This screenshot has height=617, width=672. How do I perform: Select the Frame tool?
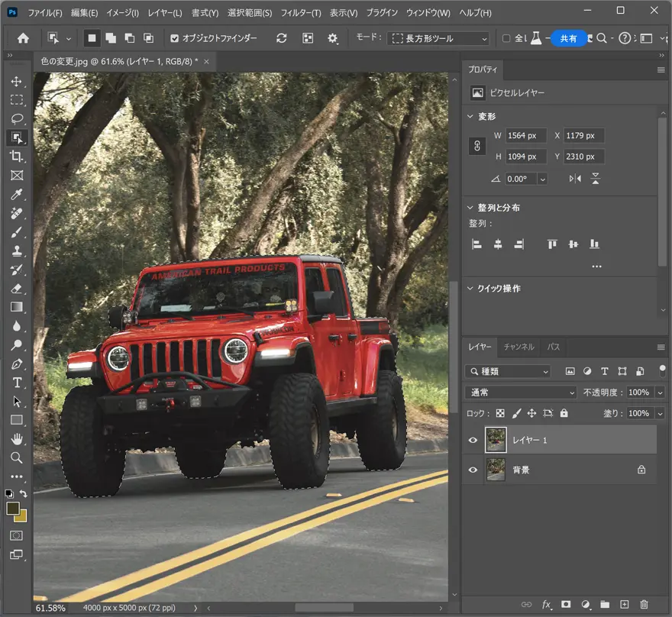pos(16,175)
